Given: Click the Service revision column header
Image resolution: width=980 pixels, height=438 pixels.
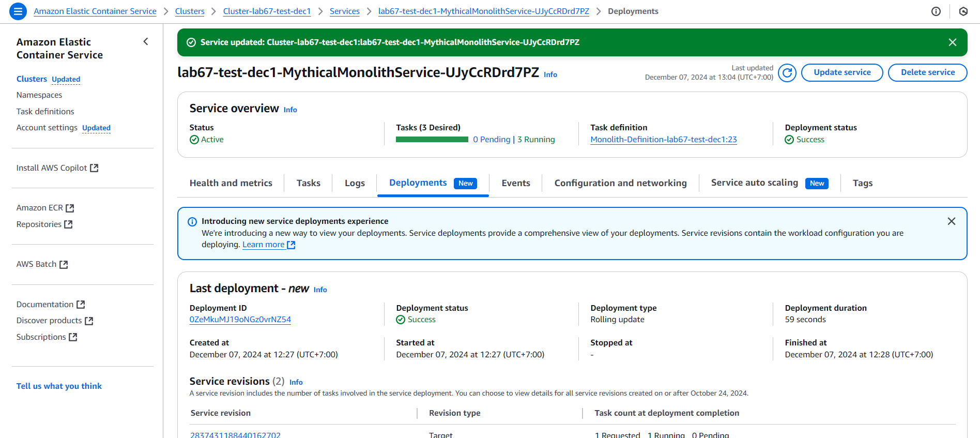Looking at the screenshot, I should click(221, 413).
